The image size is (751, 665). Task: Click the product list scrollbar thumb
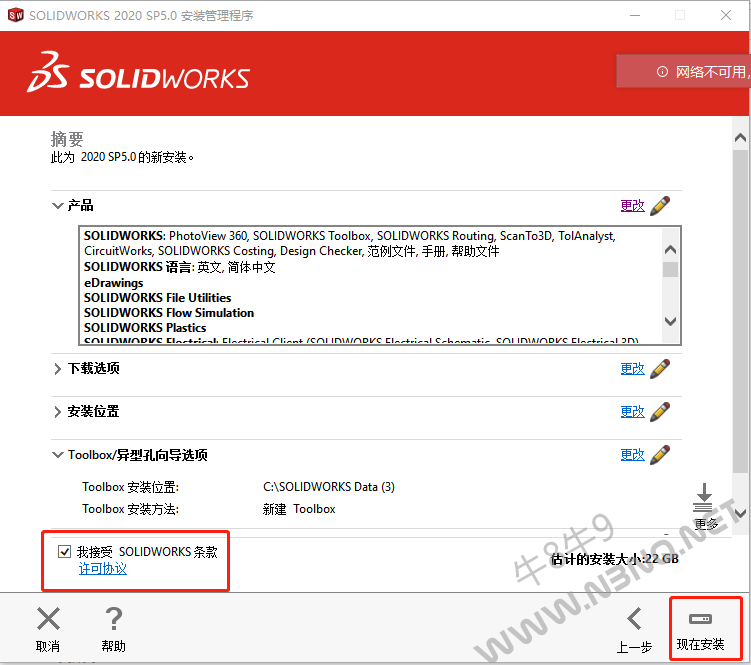(671, 269)
